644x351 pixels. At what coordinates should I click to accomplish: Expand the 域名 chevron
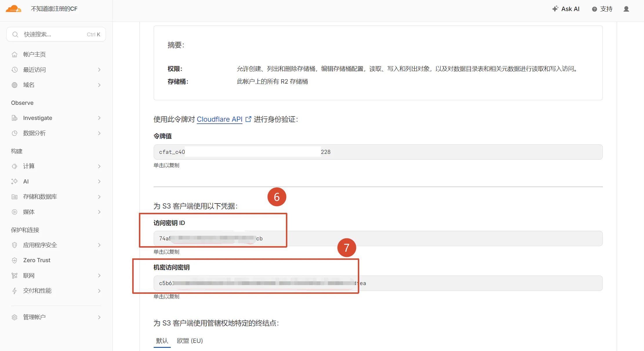click(x=99, y=85)
